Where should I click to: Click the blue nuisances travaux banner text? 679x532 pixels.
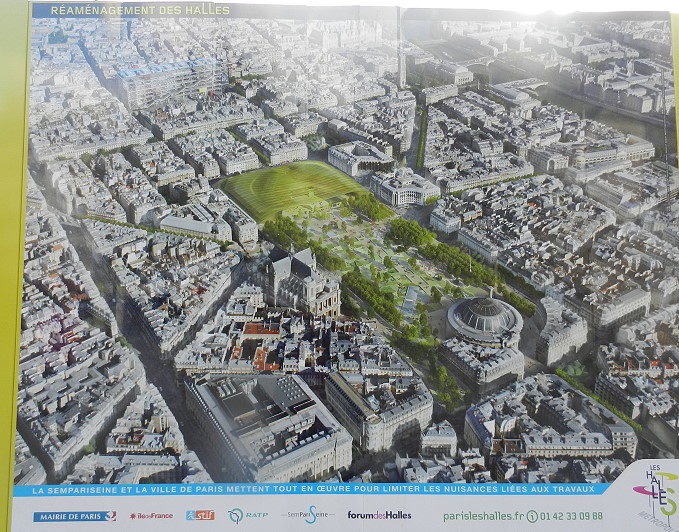pos(310,490)
